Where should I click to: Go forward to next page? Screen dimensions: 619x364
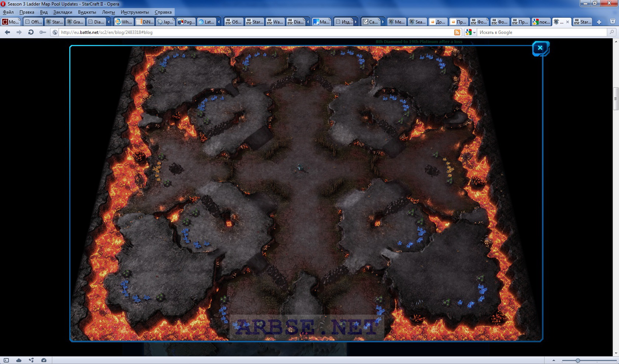click(19, 32)
